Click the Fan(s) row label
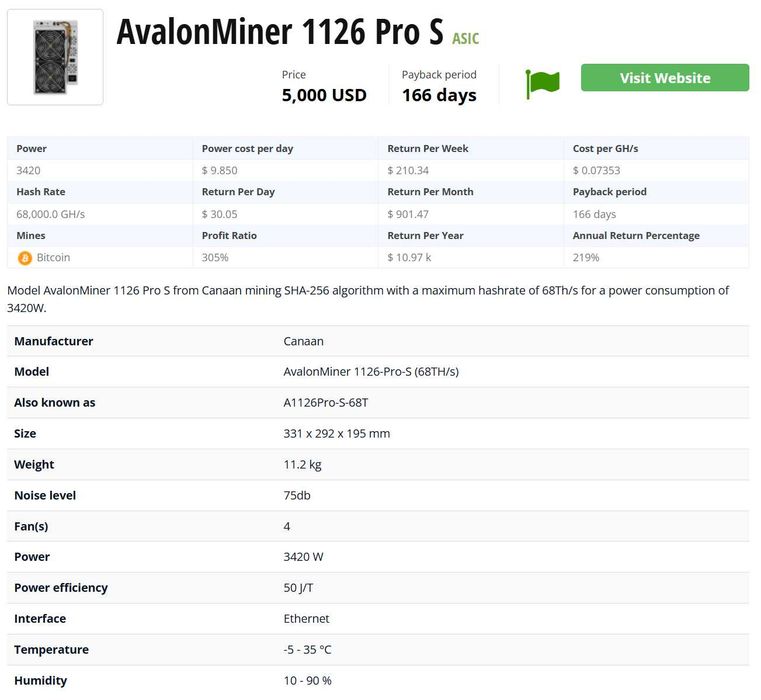This screenshot has height=700, width=761. [31, 526]
